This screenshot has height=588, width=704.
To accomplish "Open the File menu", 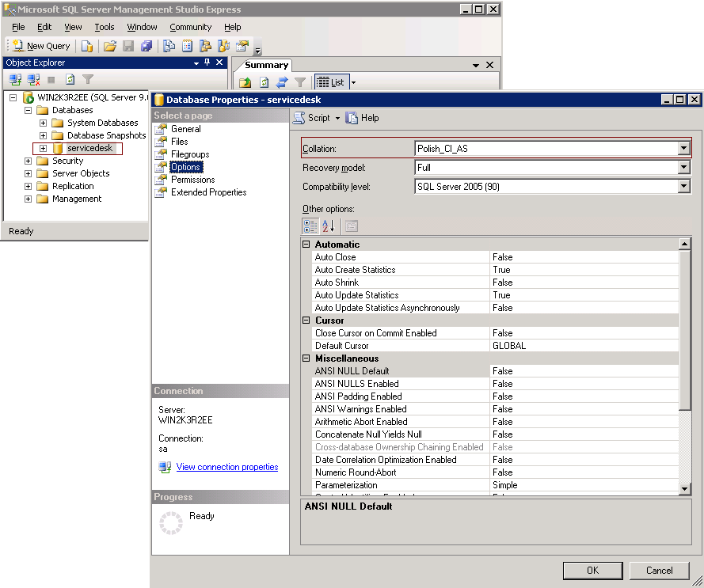I will 18,27.
